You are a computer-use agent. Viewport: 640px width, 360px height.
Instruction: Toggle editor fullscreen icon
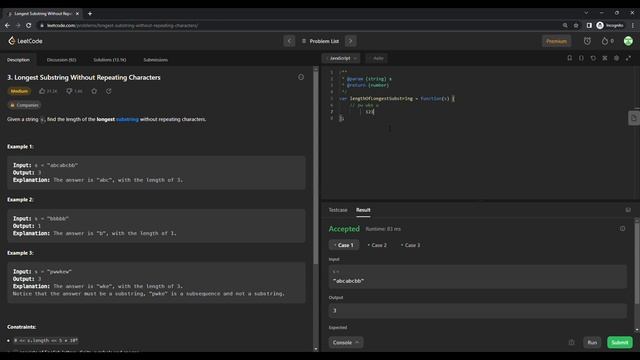coord(628,58)
